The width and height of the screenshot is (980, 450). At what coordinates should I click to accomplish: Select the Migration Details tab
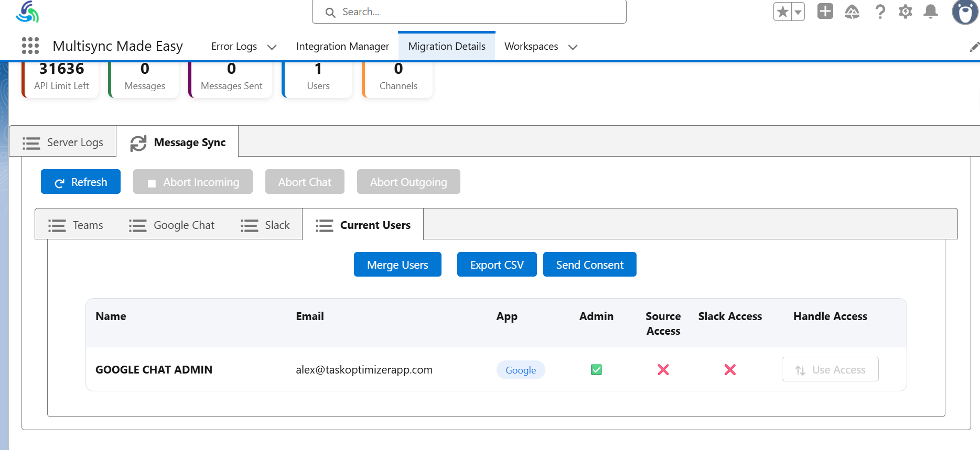coord(447,46)
